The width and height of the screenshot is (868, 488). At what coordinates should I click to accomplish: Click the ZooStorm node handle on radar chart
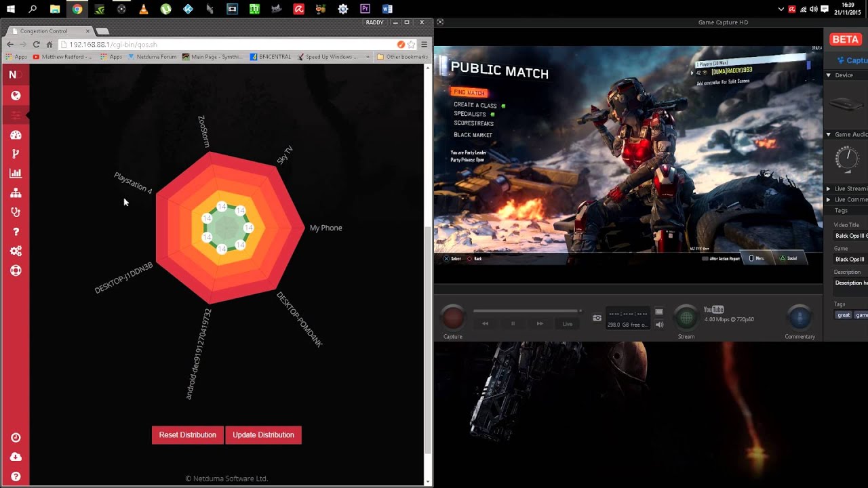pos(222,207)
